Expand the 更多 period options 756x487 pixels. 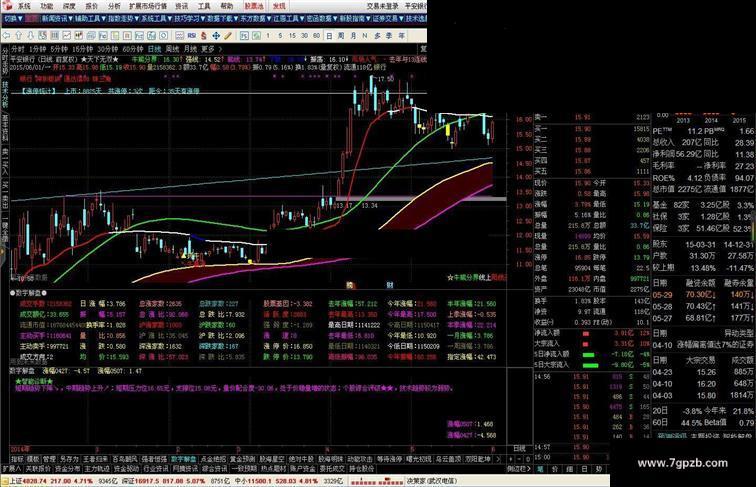pyautogui.click(x=212, y=49)
